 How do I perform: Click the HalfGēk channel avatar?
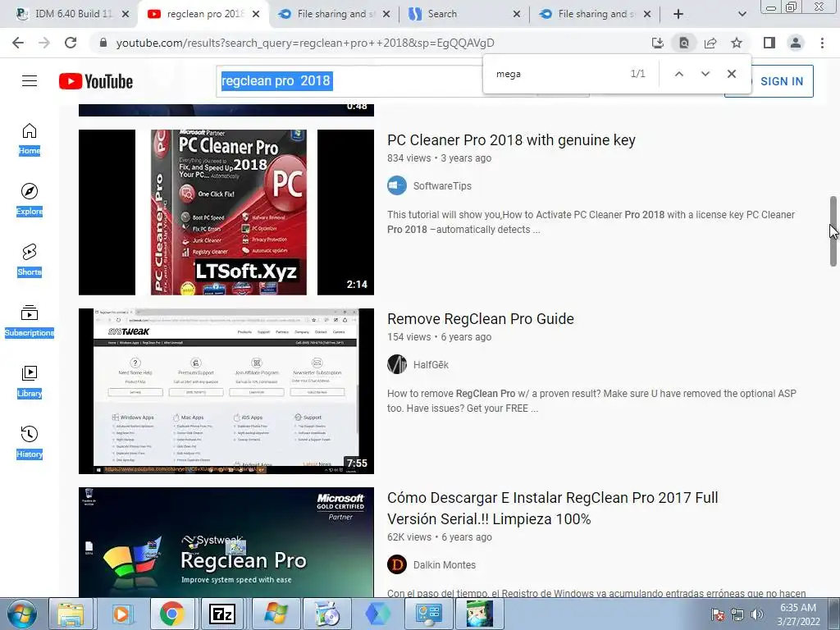397,365
